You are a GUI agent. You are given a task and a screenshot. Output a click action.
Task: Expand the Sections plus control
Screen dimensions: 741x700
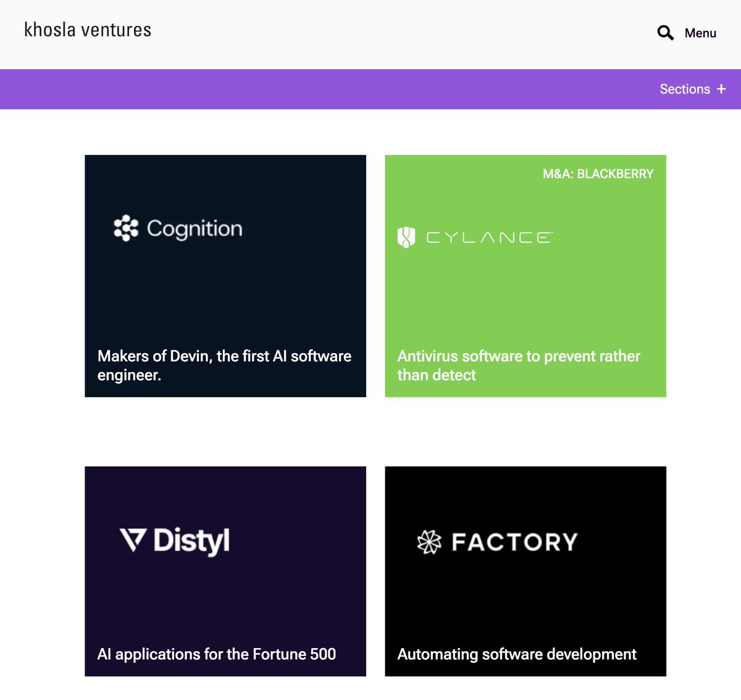click(x=693, y=89)
